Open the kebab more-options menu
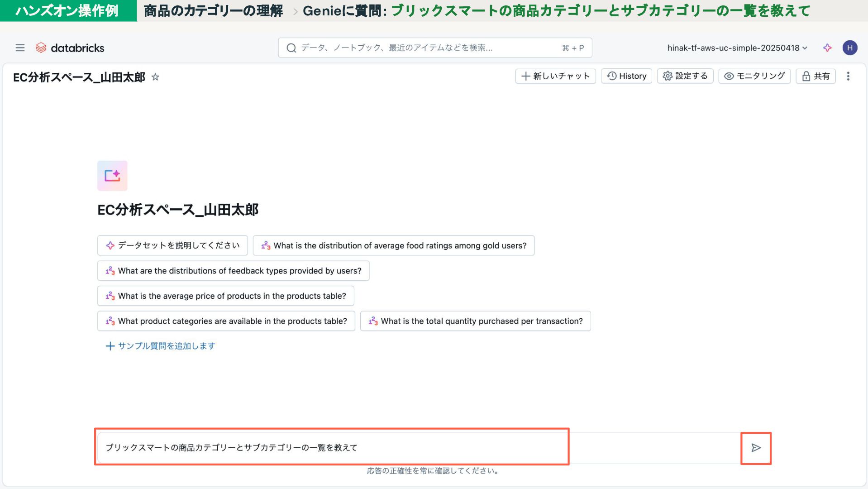 [848, 76]
